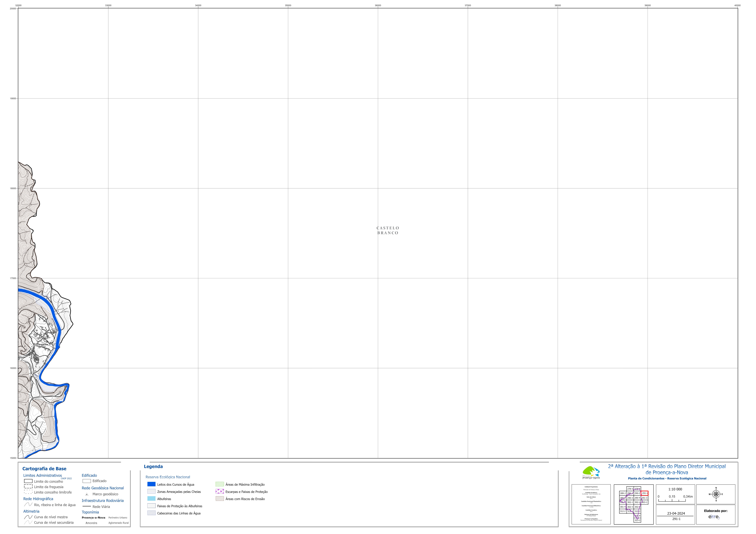
Task: Click the Cerejeira place label on map
Action: click(42, 344)
